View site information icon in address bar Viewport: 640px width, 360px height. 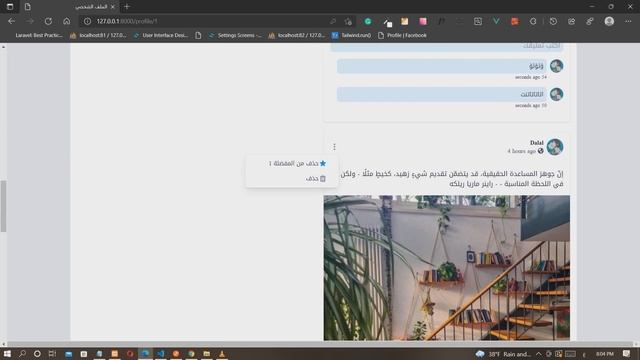[x=87, y=21]
